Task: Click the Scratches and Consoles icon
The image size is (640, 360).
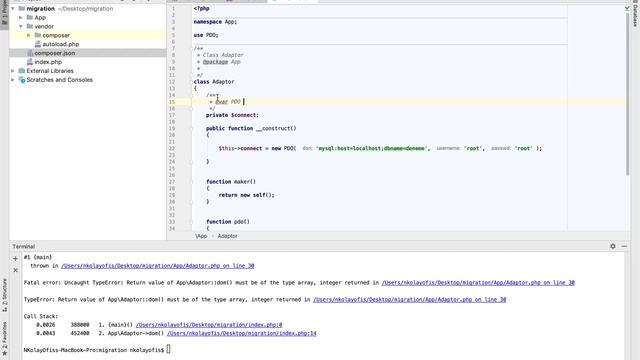Action: [22, 80]
